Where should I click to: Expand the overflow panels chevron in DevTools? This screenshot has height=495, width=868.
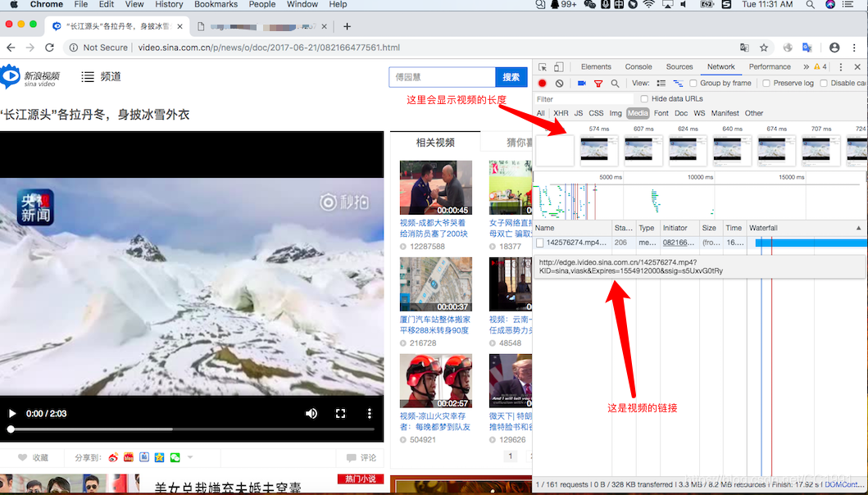pyautogui.click(x=805, y=66)
